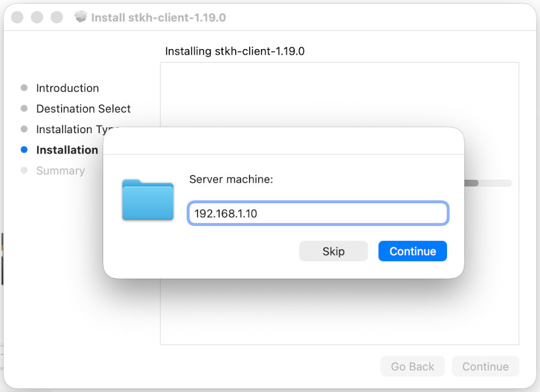Click the bullet next to Destination Select

[24, 108]
